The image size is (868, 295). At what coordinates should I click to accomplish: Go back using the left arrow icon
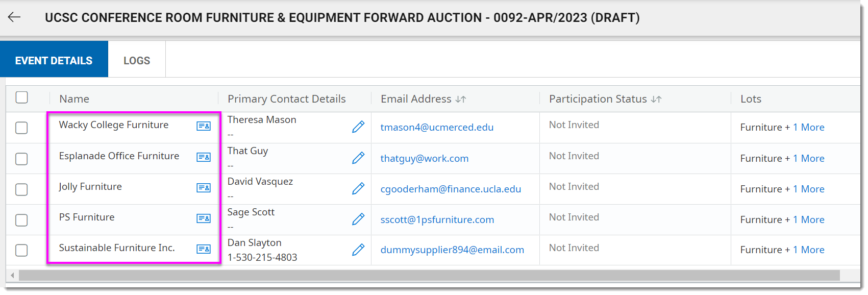(x=14, y=17)
